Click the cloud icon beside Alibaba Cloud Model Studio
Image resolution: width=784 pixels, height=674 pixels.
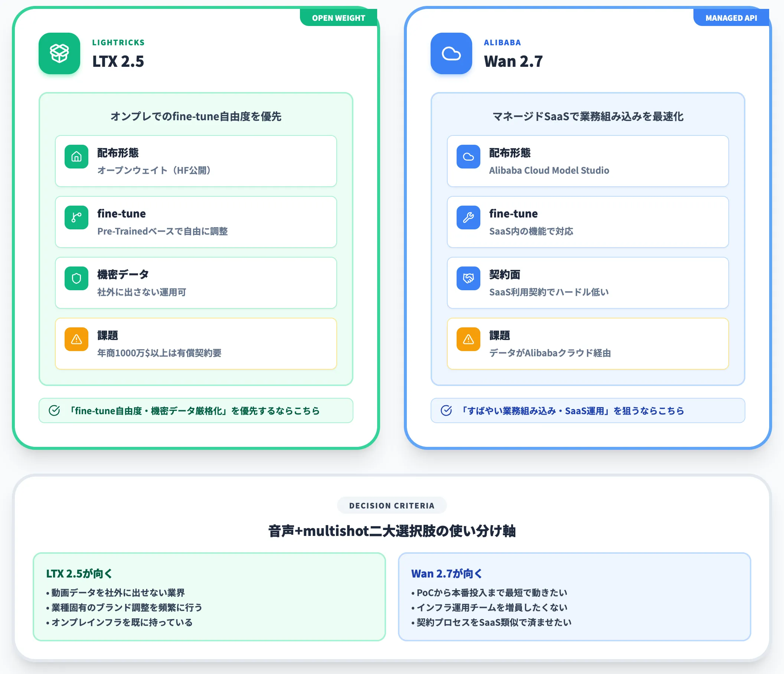click(468, 156)
